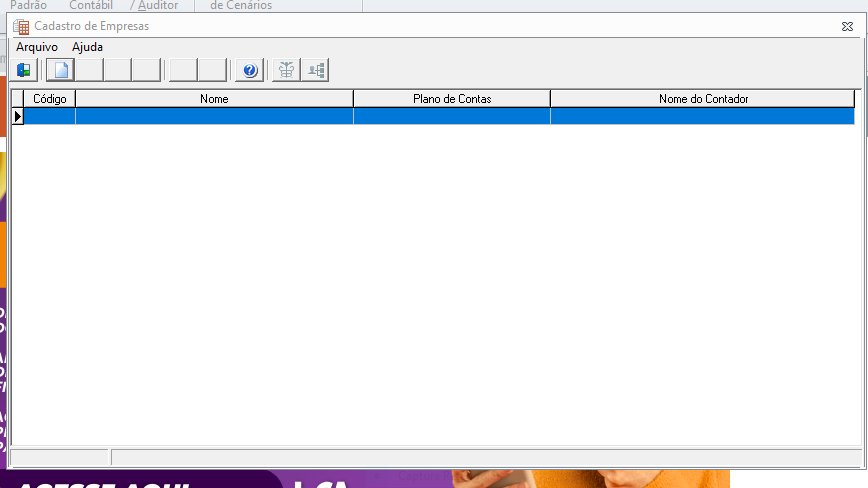The image size is (868, 488).
Task: Click the Nome column header
Action: point(214,99)
